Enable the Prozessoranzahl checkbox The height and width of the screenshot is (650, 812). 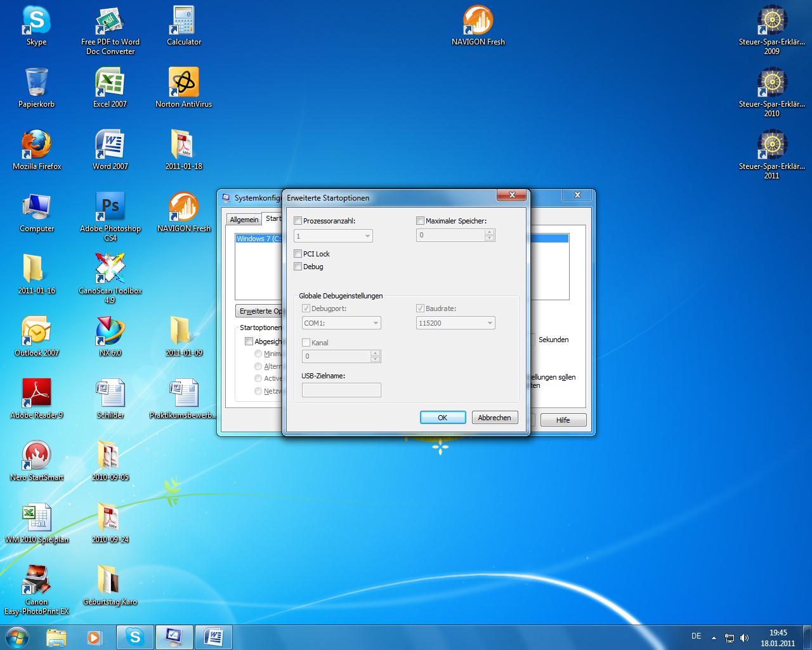coord(298,221)
